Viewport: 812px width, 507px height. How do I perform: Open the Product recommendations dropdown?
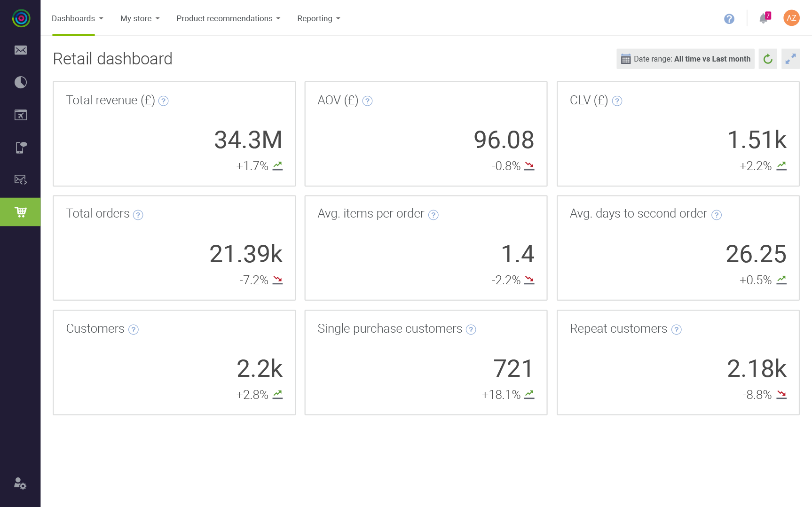click(228, 18)
